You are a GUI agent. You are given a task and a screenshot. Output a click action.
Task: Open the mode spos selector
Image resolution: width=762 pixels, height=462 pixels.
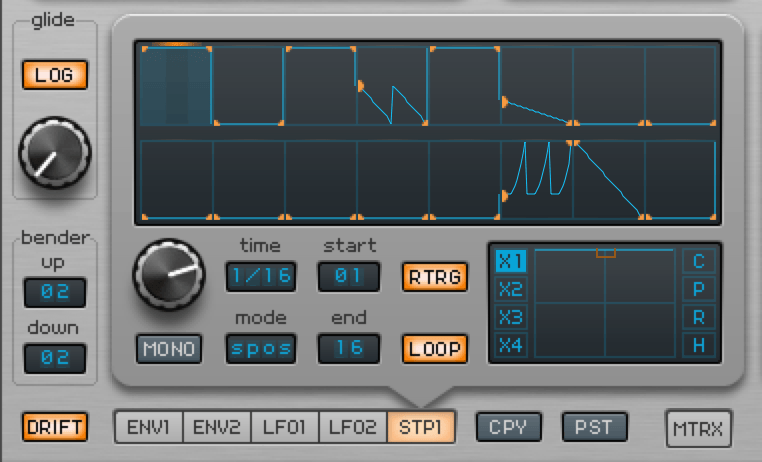261,349
